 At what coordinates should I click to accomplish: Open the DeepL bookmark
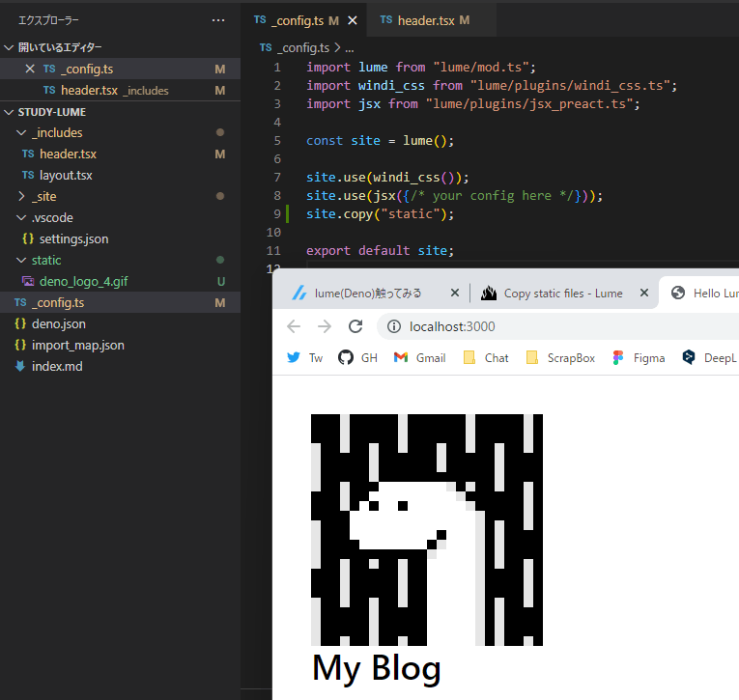click(709, 358)
